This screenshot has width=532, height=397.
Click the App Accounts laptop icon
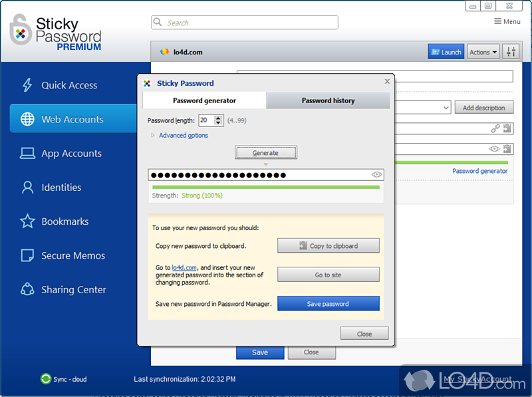[27, 154]
